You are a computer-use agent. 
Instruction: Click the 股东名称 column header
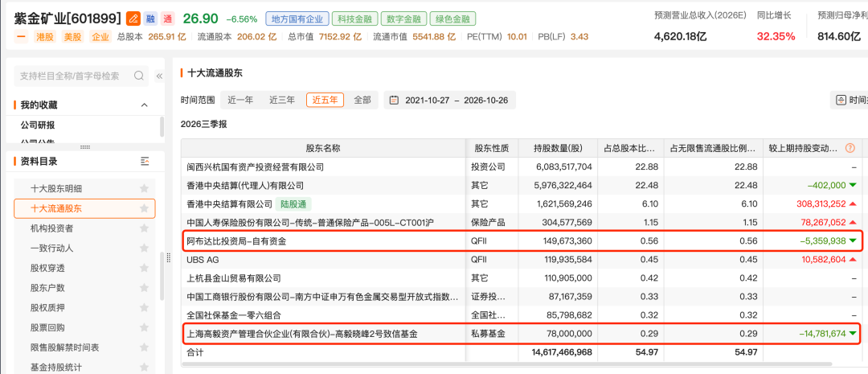(323, 149)
